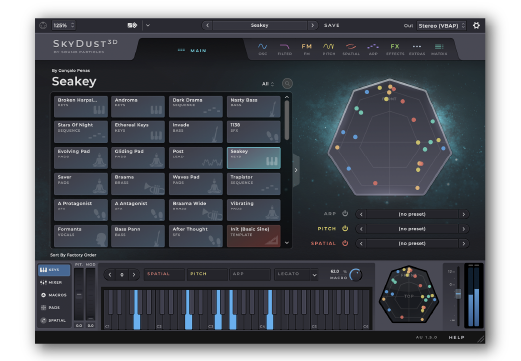
Task: Open the OSC oscillator page icon
Action: pyautogui.click(x=263, y=49)
